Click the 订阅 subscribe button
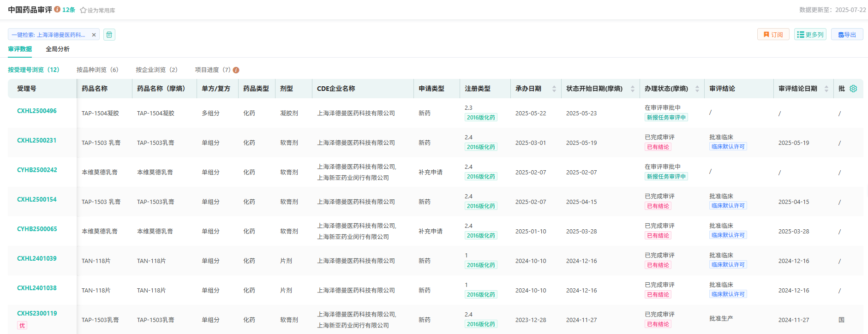This screenshot has height=334, width=868. (x=773, y=35)
